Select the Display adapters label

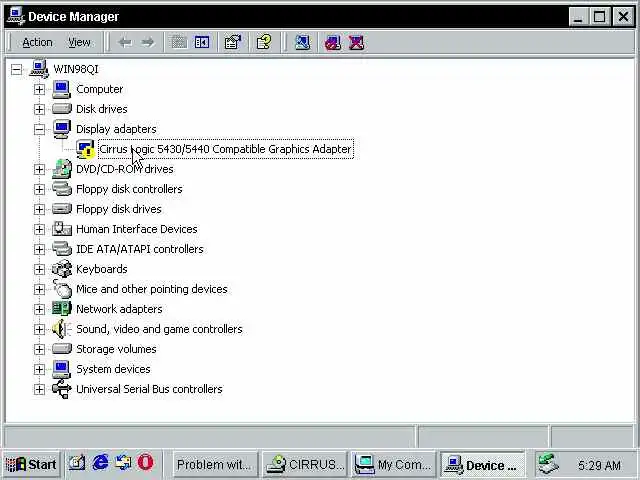pos(116,129)
